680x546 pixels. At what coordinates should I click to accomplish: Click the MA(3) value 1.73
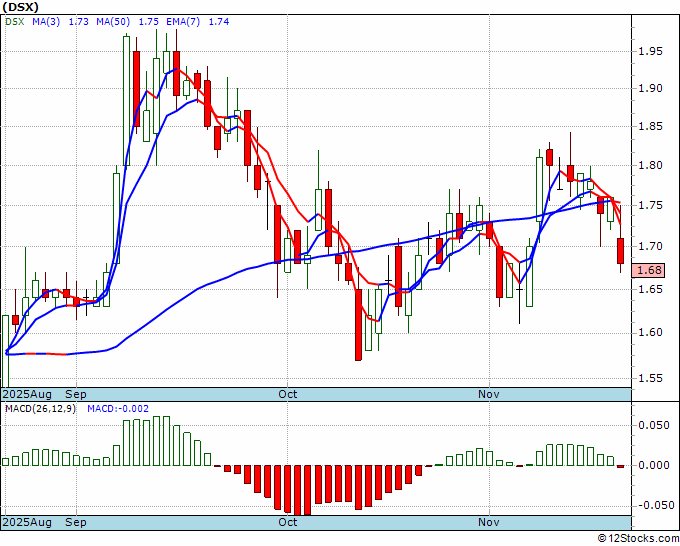pos(79,21)
